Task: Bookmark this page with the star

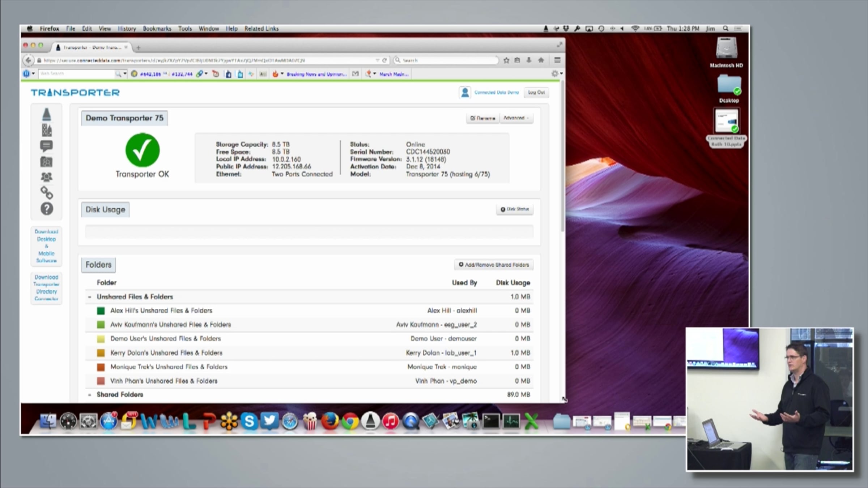Action: pos(506,60)
